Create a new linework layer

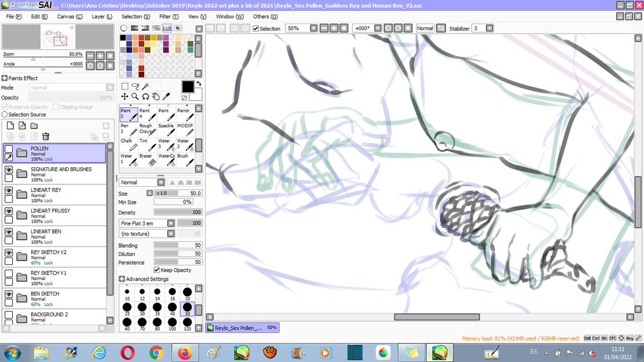click(x=22, y=125)
